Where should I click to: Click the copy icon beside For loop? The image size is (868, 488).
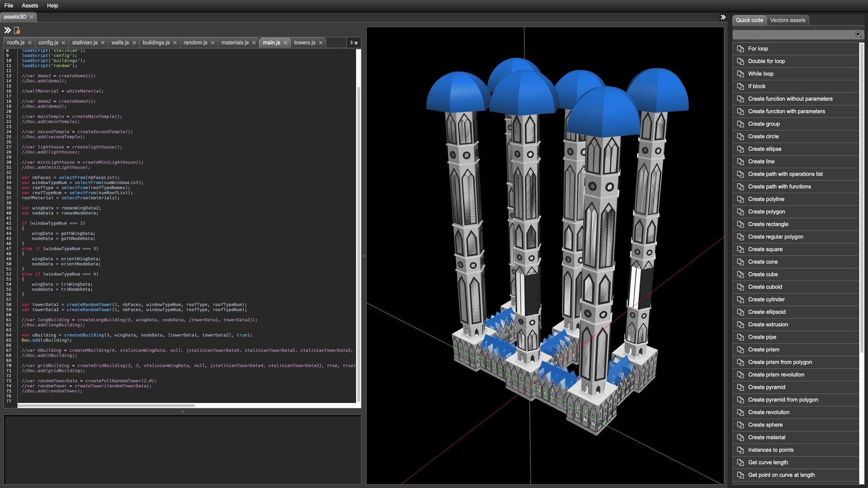(740, 49)
